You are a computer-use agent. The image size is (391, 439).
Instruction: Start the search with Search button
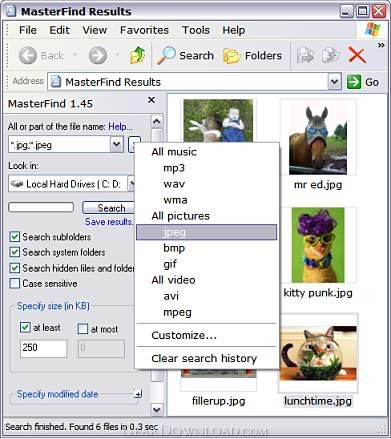tap(109, 208)
